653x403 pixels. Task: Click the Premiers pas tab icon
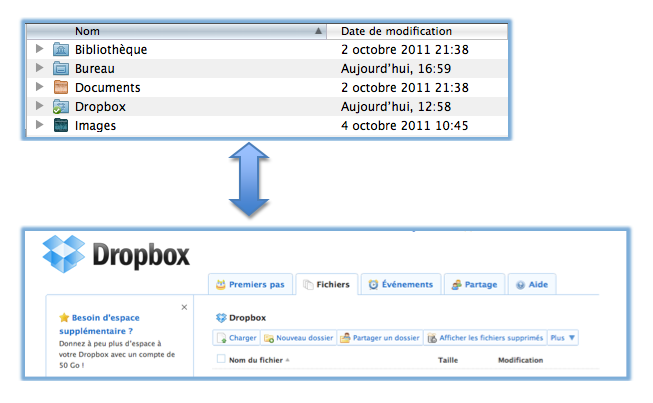[x=220, y=285]
